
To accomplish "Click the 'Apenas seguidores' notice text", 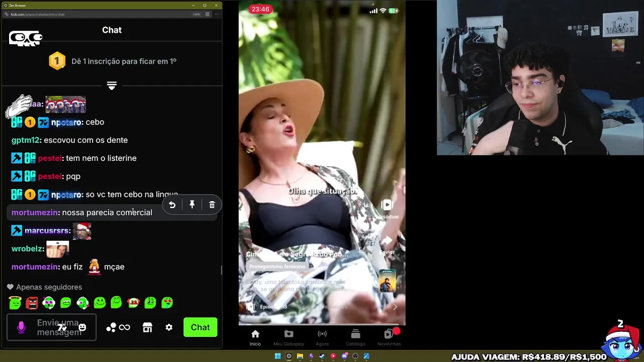I will (49, 287).
